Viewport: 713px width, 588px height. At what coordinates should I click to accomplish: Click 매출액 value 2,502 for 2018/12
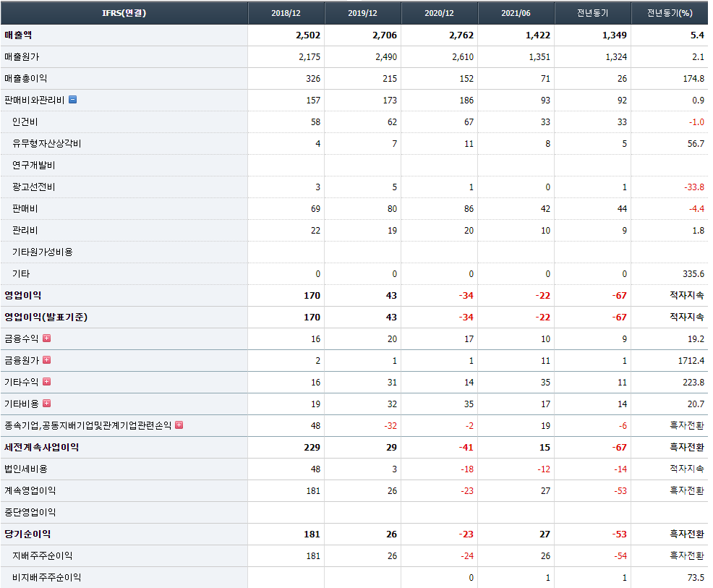(x=308, y=35)
